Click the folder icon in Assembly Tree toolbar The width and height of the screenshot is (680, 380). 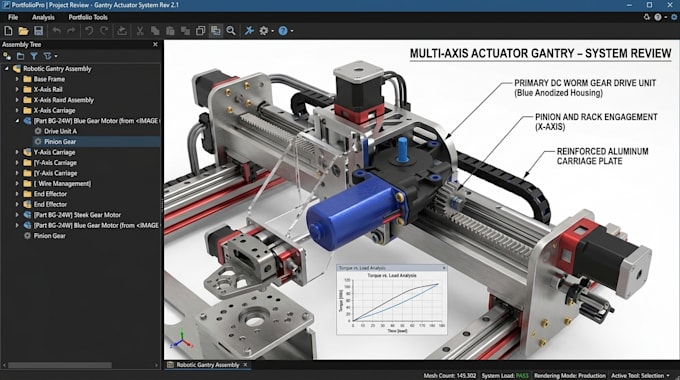pos(20,56)
